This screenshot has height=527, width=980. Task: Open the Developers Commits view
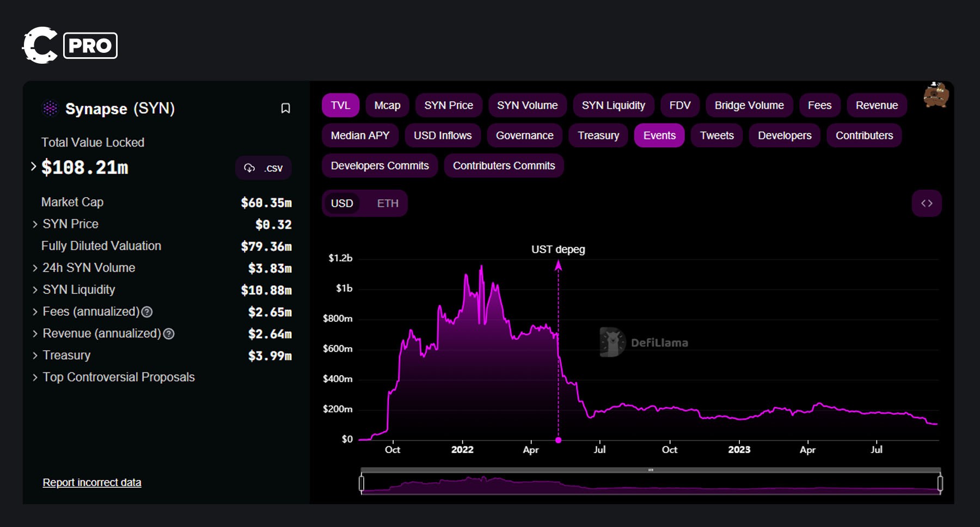tap(379, 166)
